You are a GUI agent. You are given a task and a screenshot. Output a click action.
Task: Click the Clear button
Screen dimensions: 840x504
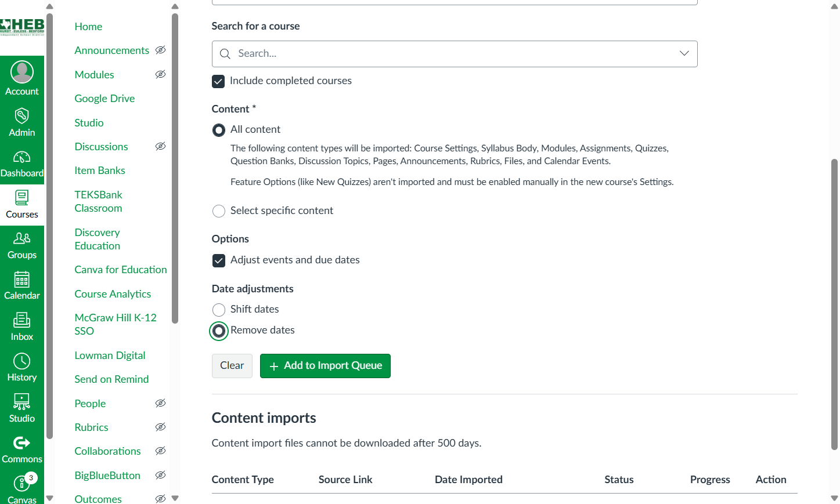tap(232, 366)
